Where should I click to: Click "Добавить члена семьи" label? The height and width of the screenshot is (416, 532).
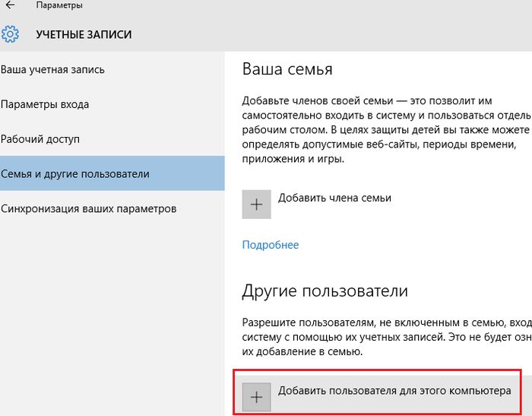pos(334,198)
